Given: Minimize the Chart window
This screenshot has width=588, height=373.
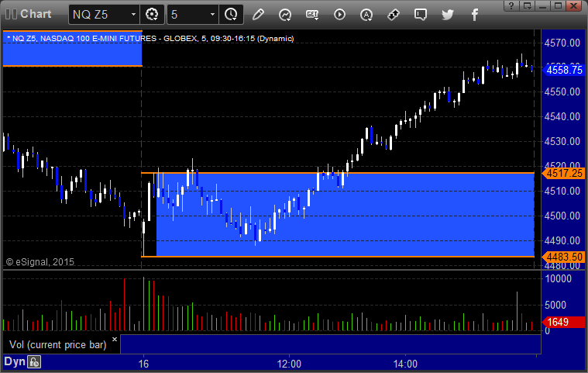Looking at the screenshot, I should [x=542, y=5].
